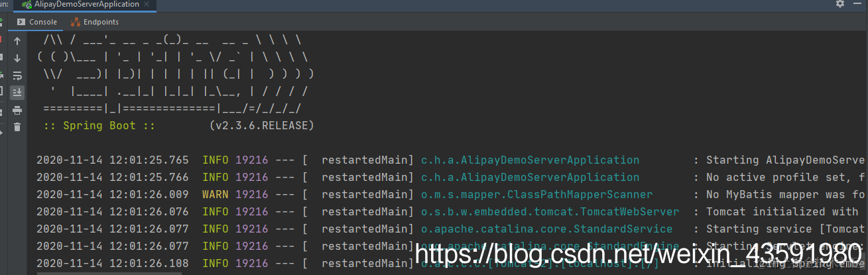Click timestamp '2020-11-14 12:01:25.765'
Image resolution: width=868 pixels, height=275 pixels.
[112, 160]
